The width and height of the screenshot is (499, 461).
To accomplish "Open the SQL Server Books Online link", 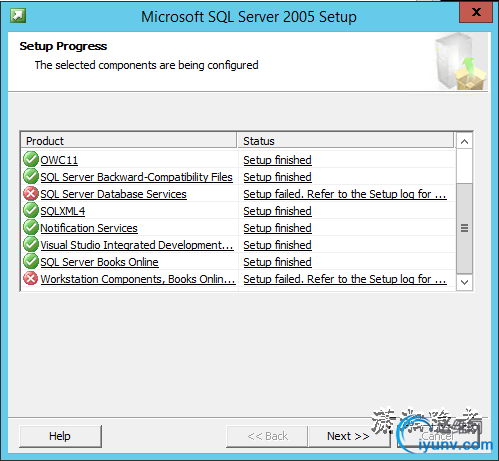I will 99,262.
